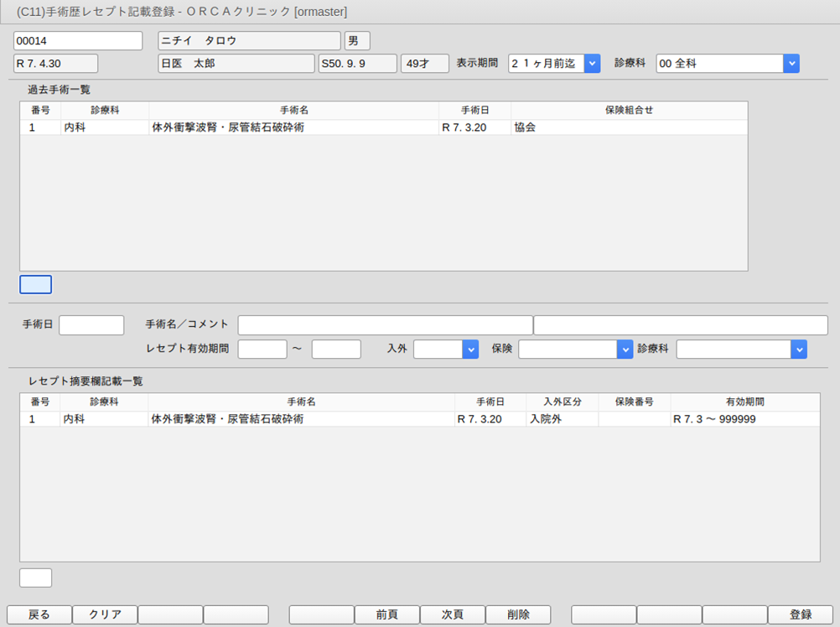Go to next page with 次頁
Screen dimensions: 840x627
452,614
